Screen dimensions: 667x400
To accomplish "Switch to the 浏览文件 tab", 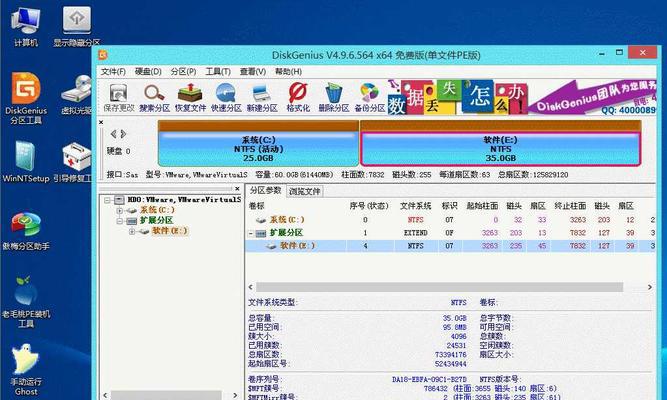I will pyautogui.click(x=305, y=191).
